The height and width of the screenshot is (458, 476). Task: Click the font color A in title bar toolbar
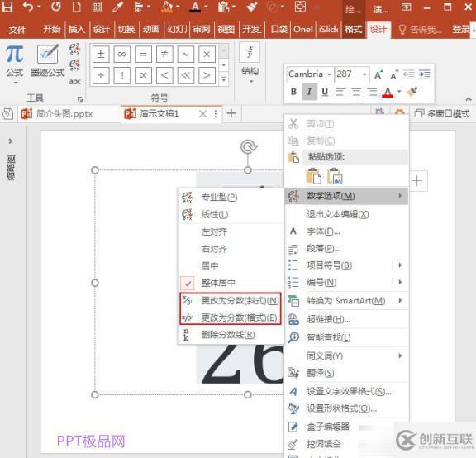tap(195, 7)
